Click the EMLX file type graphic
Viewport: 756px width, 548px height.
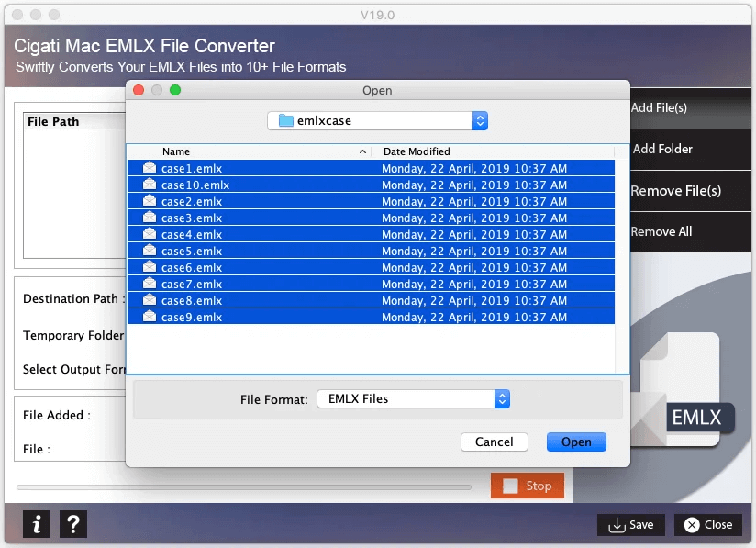683,391
